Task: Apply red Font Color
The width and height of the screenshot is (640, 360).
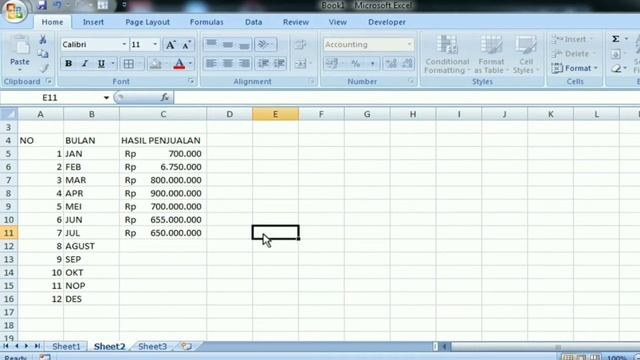Action: click(x=179, y=64)
